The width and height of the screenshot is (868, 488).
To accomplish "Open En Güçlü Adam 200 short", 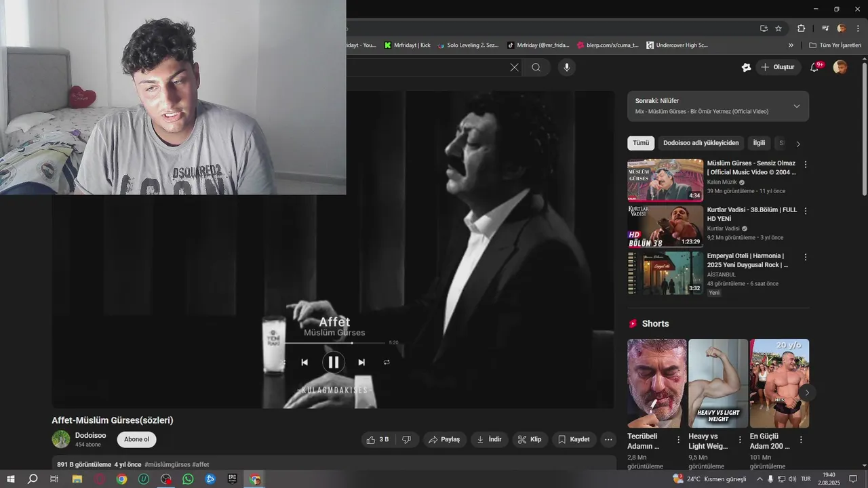I will point(779,383).
